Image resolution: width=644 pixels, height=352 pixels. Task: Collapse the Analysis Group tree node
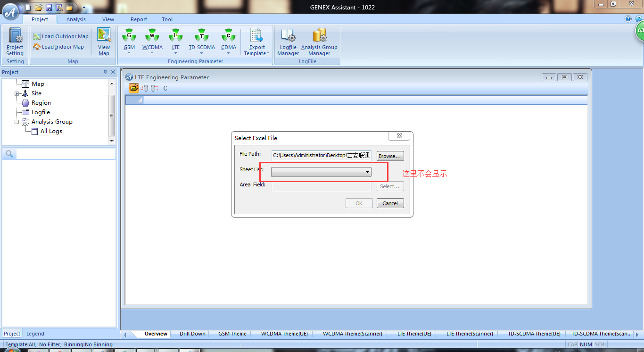click(x=17, y=122)
